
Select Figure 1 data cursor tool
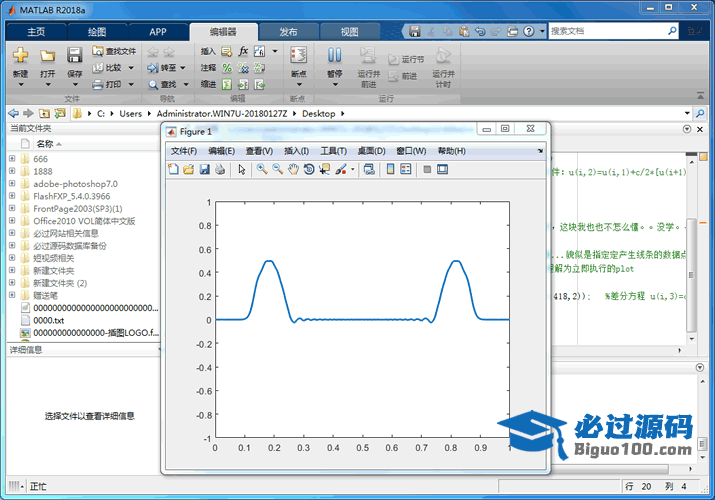click(324, 169)
